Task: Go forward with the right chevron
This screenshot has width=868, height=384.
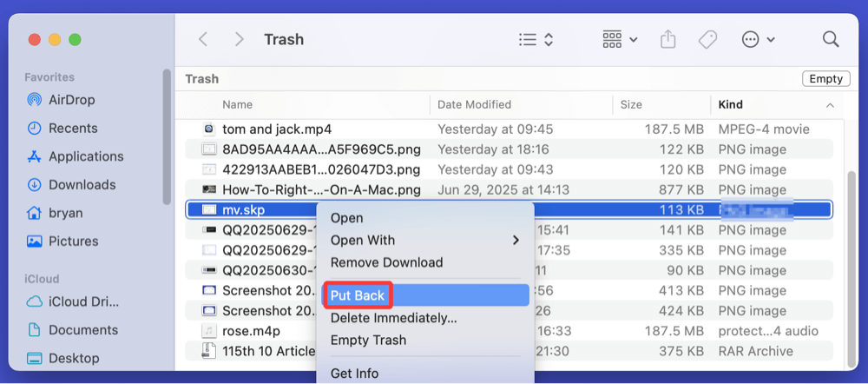Action: (x=240, y=39)
